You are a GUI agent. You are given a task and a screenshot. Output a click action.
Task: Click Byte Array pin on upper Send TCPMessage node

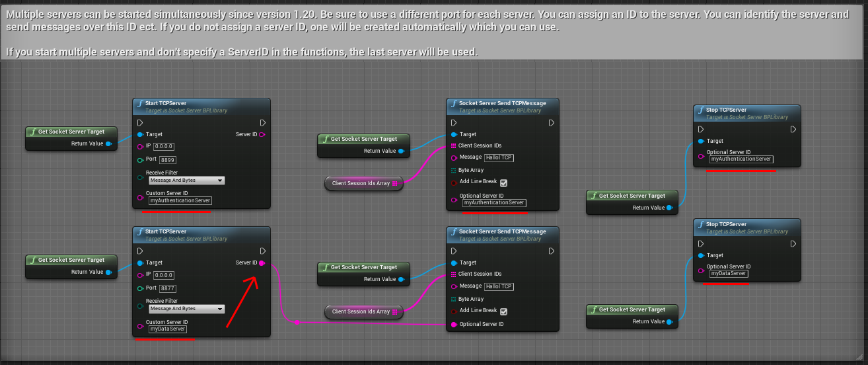[x=454, y=170]
